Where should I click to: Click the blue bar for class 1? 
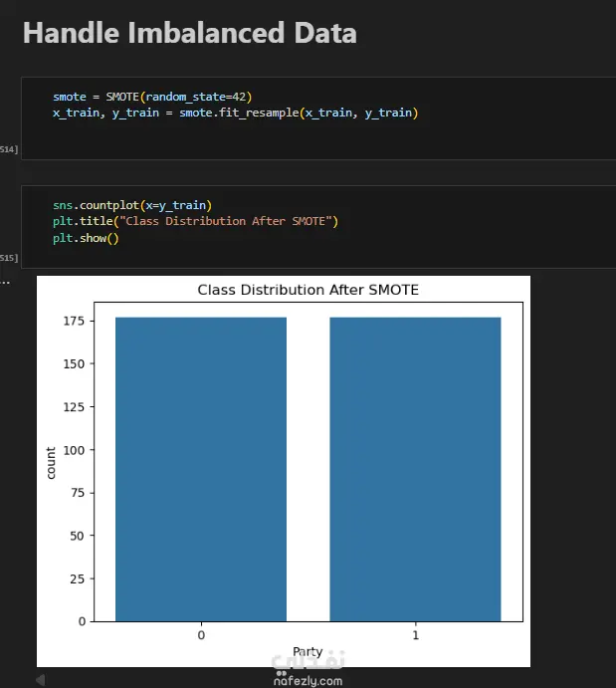(415, 468)
